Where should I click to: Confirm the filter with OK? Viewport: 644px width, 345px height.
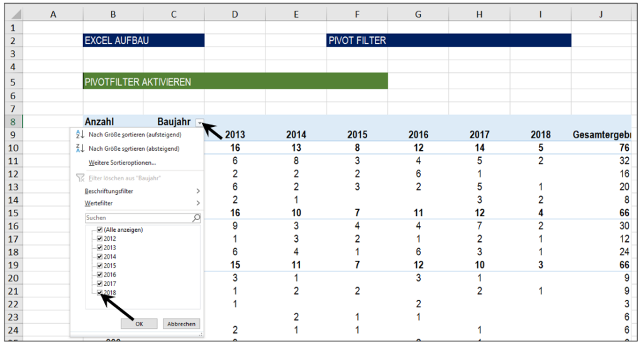139,324
